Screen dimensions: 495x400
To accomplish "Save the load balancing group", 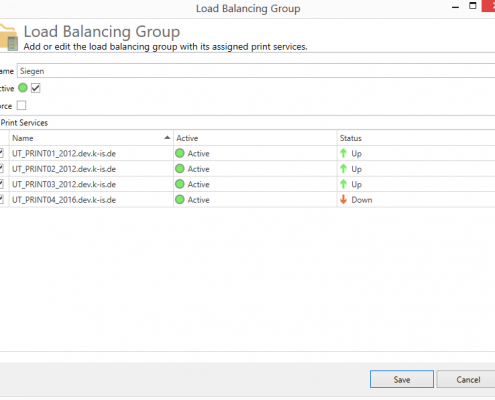I will 402,379.
